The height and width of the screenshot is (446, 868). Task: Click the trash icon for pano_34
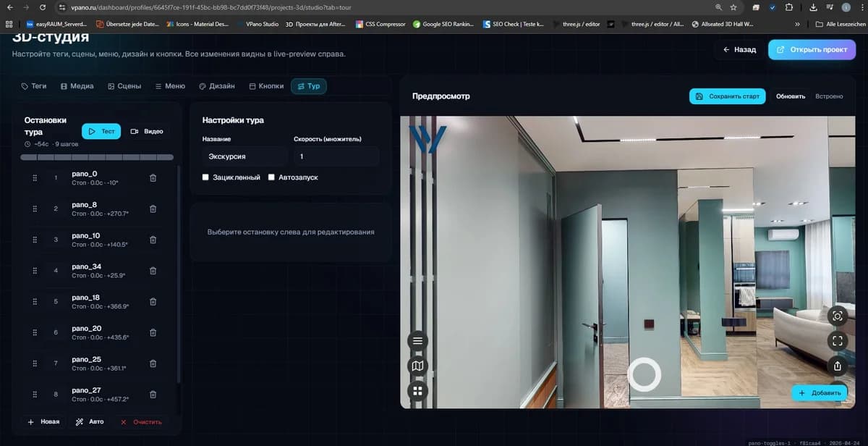[x=153, y=271]
